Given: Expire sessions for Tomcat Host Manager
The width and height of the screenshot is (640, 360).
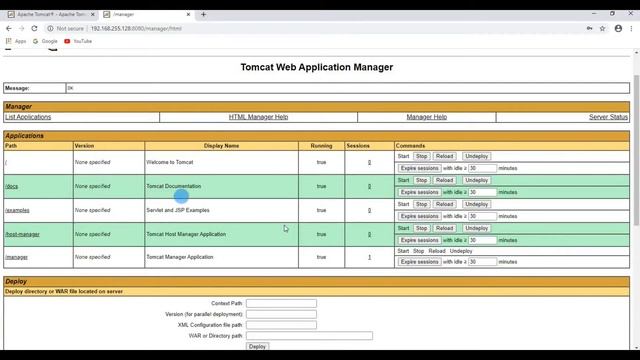Looking at the screenshot, I should point(419,240).
